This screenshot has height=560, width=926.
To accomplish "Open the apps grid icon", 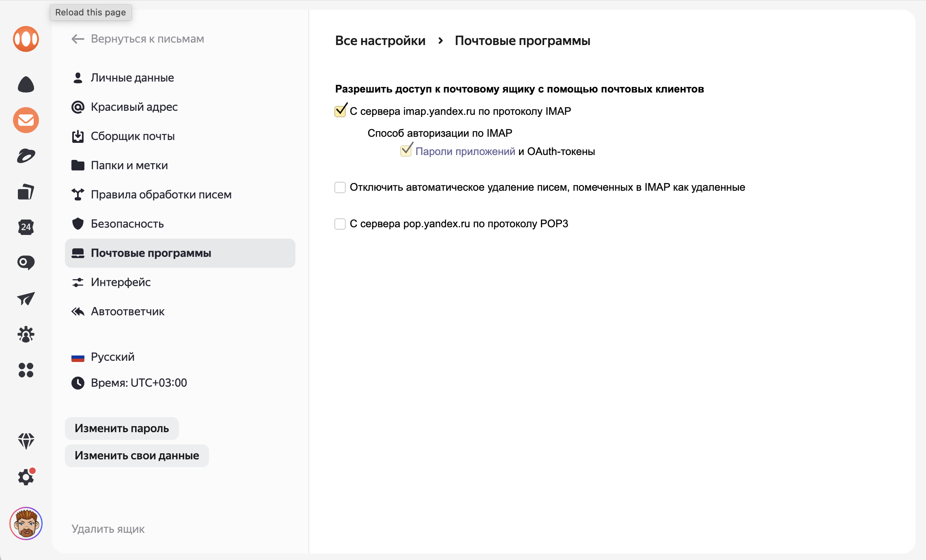I will coord(26,370).
